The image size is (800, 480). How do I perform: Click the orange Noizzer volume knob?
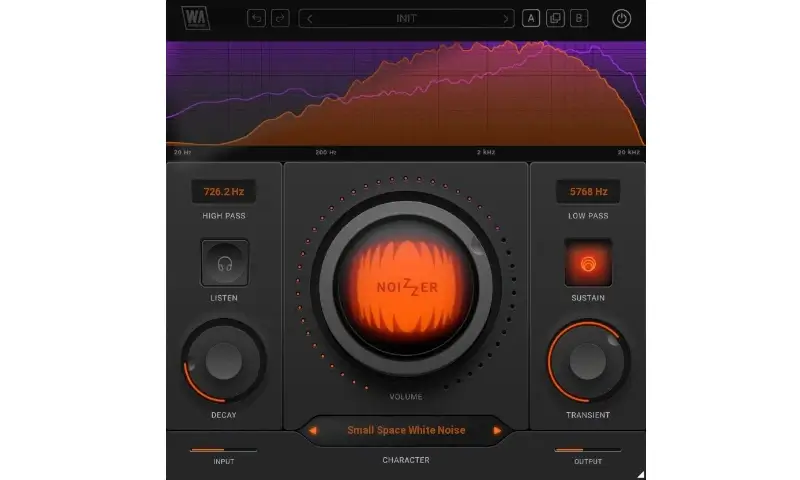[x=406, y=285]
